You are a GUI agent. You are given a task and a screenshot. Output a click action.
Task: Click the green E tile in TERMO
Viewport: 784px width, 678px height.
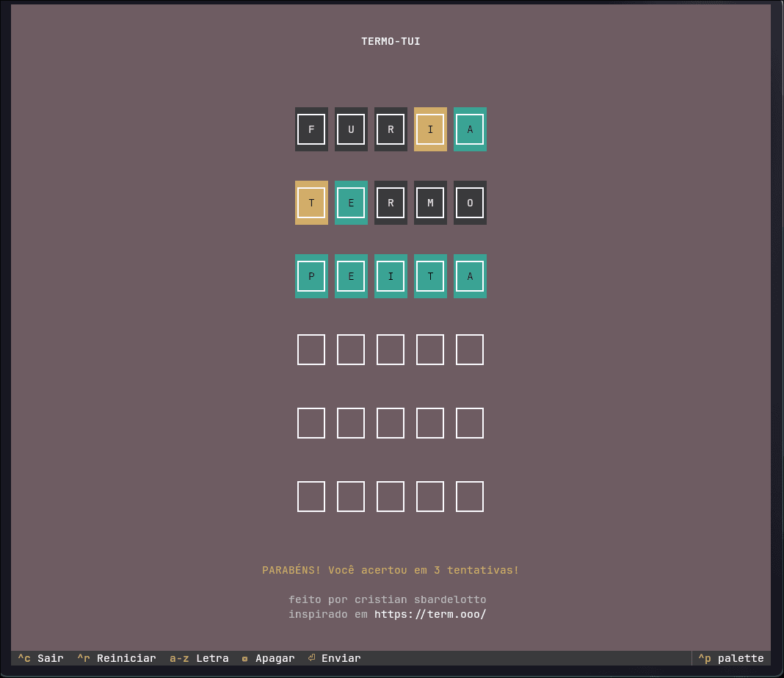coord(351,203)
